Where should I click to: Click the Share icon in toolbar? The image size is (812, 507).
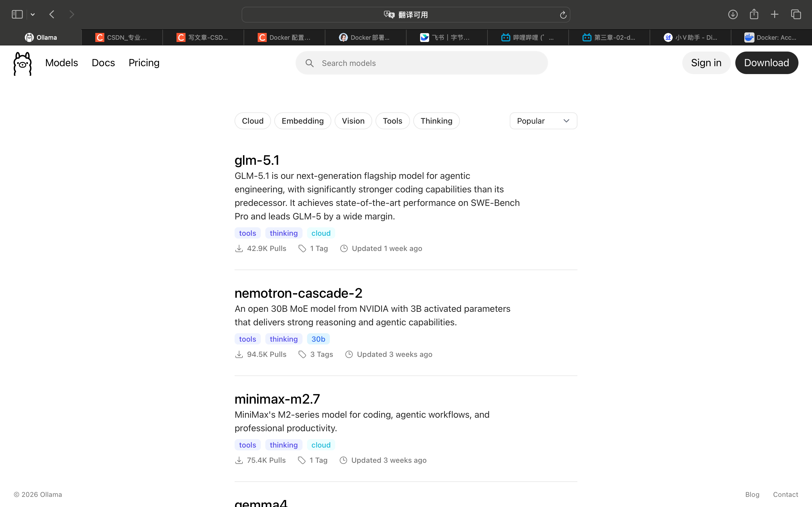coord(754,14)
